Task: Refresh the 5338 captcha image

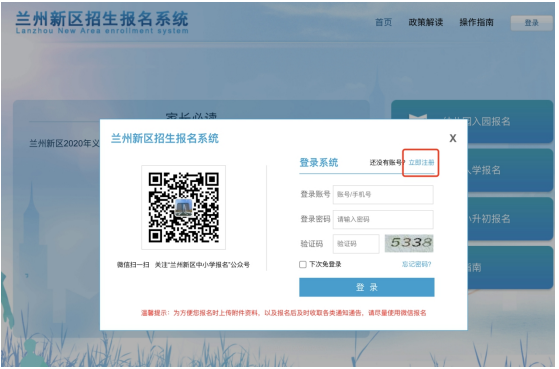Action: [x=410, y=244]
